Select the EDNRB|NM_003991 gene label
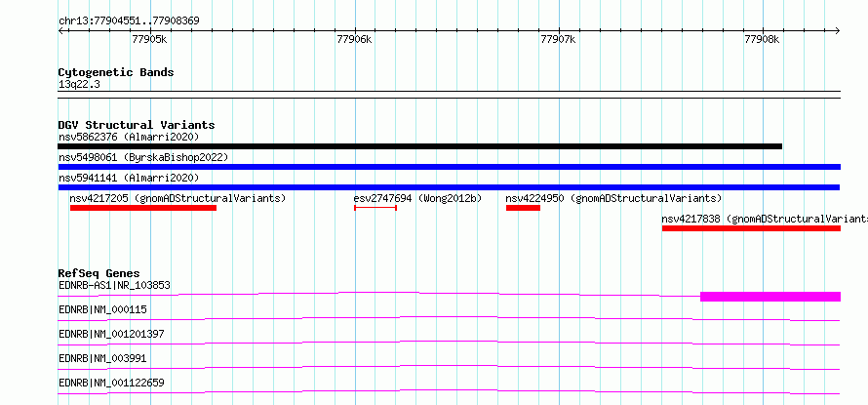868x405 pixels. pyautogui.click(x=102, y=358)
